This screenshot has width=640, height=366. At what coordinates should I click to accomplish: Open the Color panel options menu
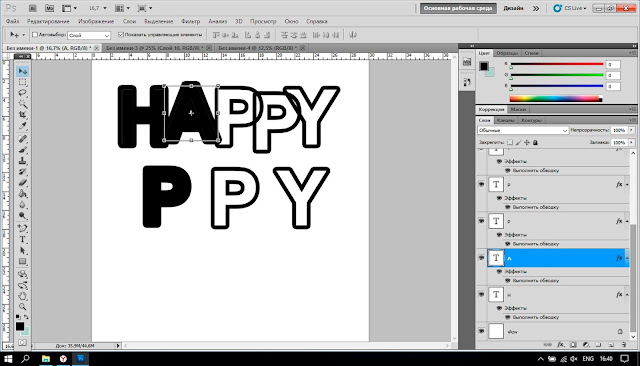632,53
